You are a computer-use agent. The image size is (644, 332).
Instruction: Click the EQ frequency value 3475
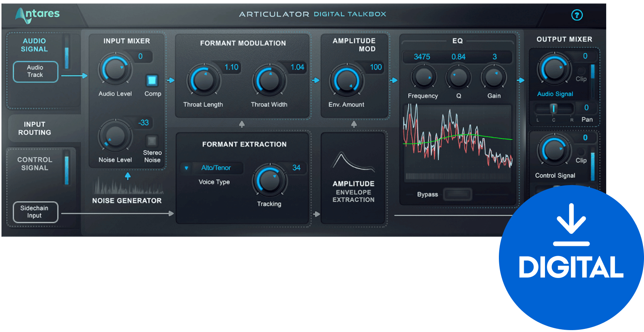click(x=422, y=57)
